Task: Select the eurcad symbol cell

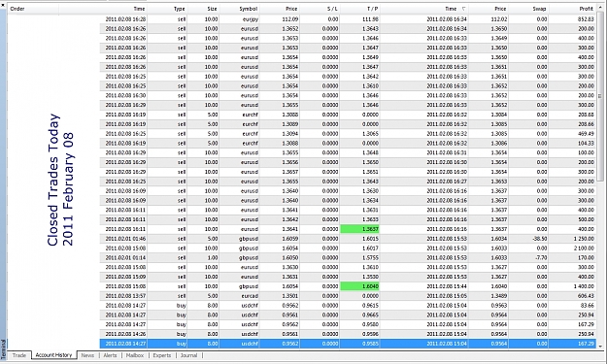Action: click(x=250, y=296)
